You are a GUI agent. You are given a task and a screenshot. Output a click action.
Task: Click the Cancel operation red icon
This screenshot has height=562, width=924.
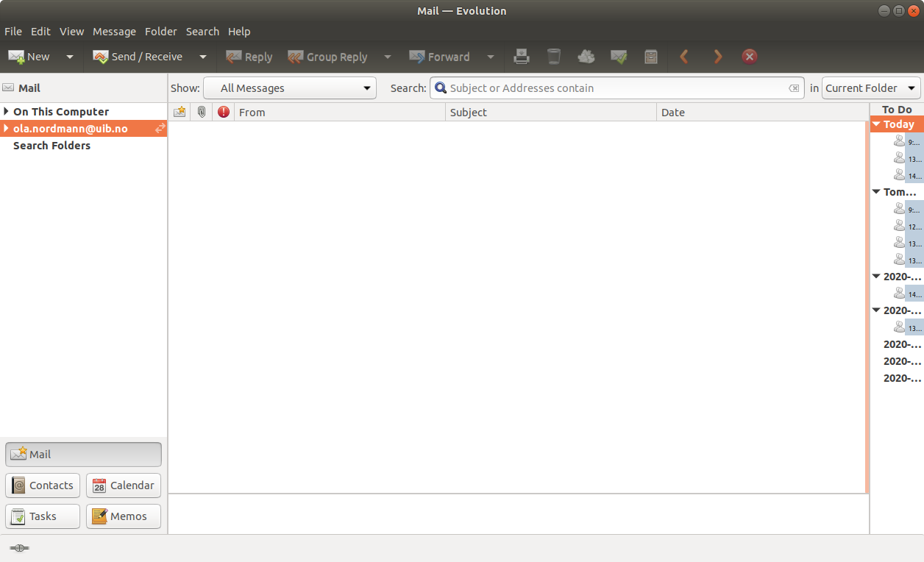coord(749,57)
